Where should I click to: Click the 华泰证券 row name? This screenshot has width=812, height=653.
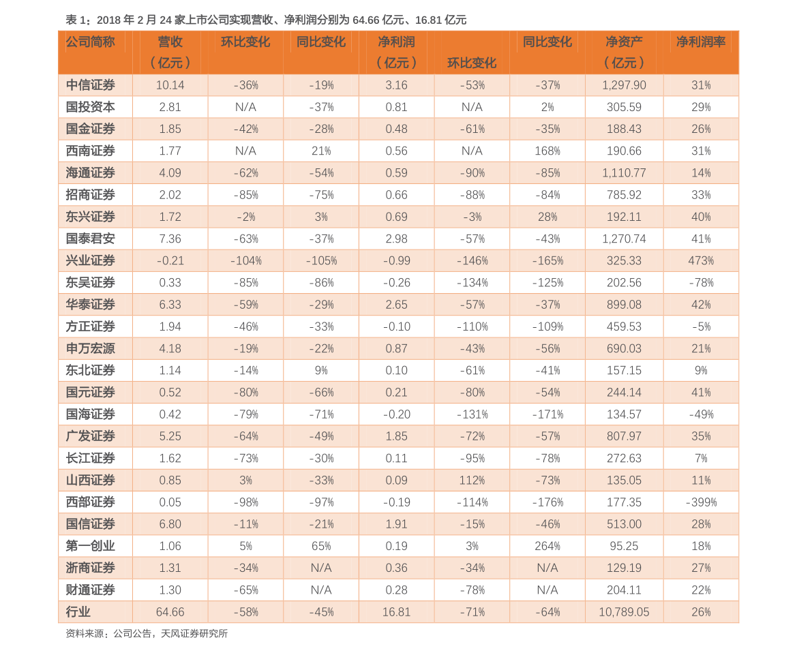[x=90, y=305]
